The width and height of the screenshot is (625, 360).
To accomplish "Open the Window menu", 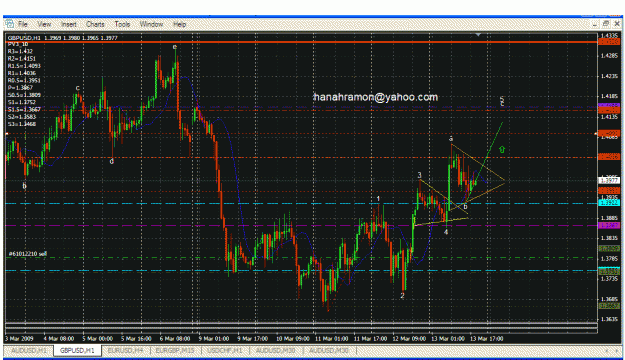I will pyautogui.click(x=151, y=24).
